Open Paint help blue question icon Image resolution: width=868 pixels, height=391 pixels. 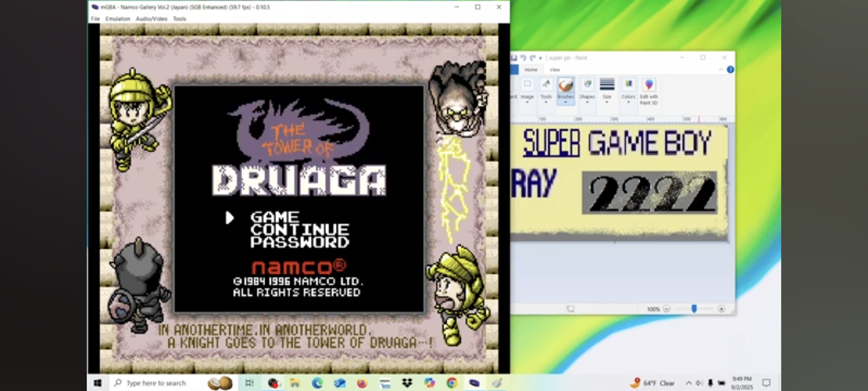[730, 70]
